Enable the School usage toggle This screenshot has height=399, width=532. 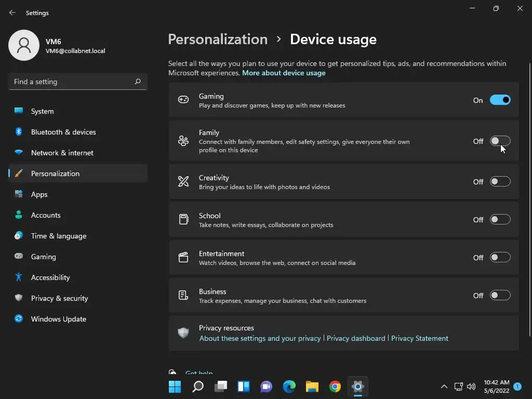500,220
